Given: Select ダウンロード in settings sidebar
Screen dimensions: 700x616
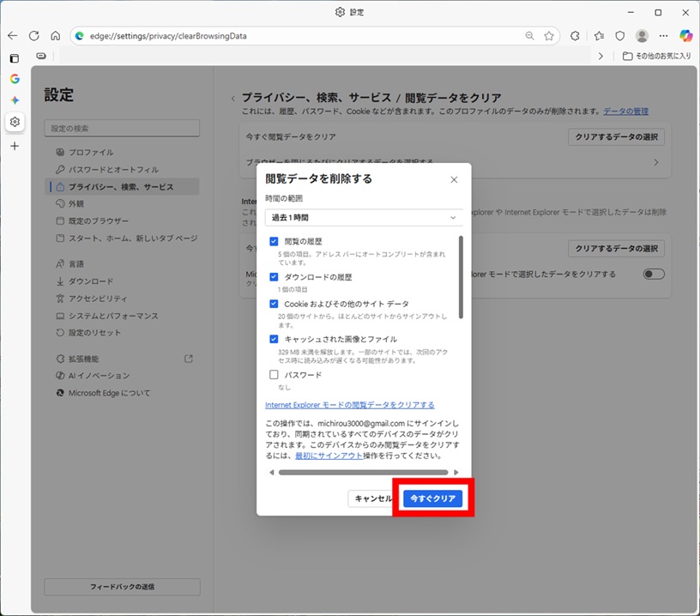Looking at the screenshot, I should [x=88, y=281].
